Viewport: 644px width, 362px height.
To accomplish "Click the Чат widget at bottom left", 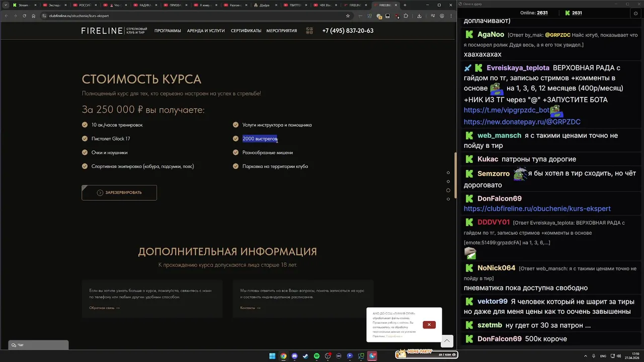I will (x=38, y=345).
